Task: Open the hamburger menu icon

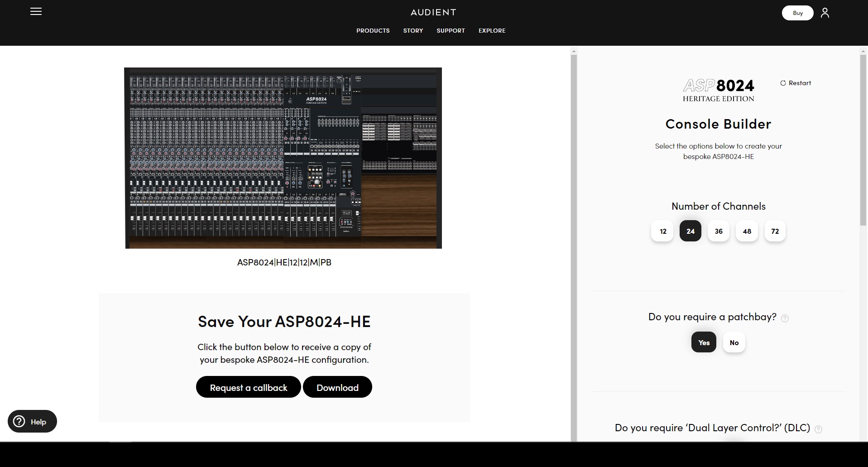Action: [x=36, y=12]
